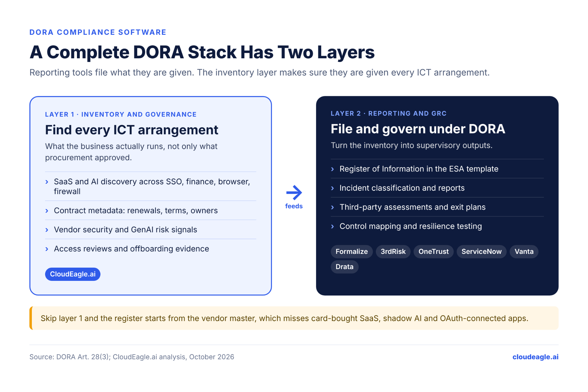Click the chevron beside Register of Information
This screenshot has width=588, height=392.
click(x=332, y=169)
